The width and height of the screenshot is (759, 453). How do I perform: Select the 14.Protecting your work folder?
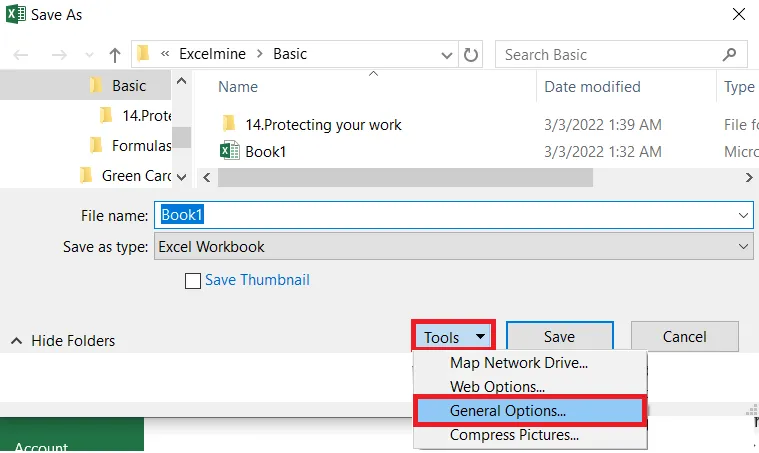[x=323, y=125]
